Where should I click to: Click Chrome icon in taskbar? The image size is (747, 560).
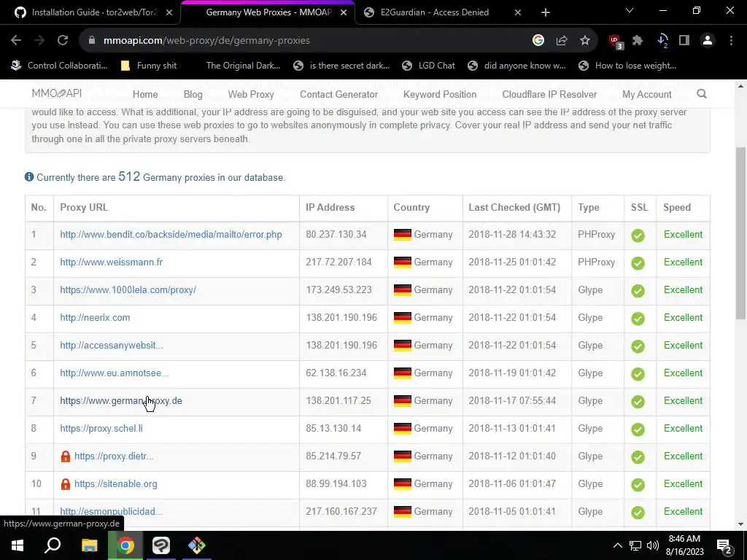click(x=125, y=545)
